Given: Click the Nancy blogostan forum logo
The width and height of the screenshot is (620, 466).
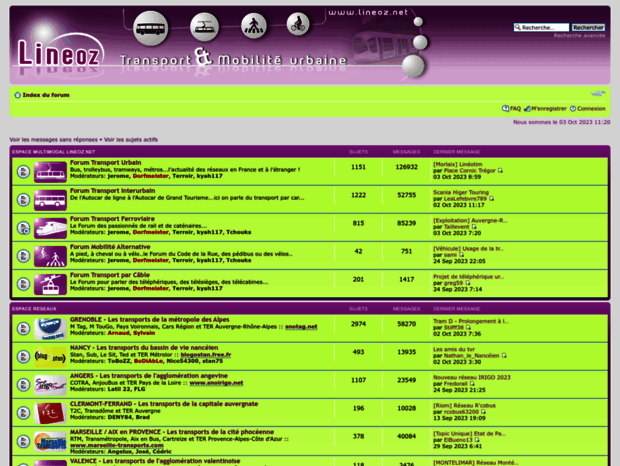Looking at the screenshot, I should click(x=50, y=357).
